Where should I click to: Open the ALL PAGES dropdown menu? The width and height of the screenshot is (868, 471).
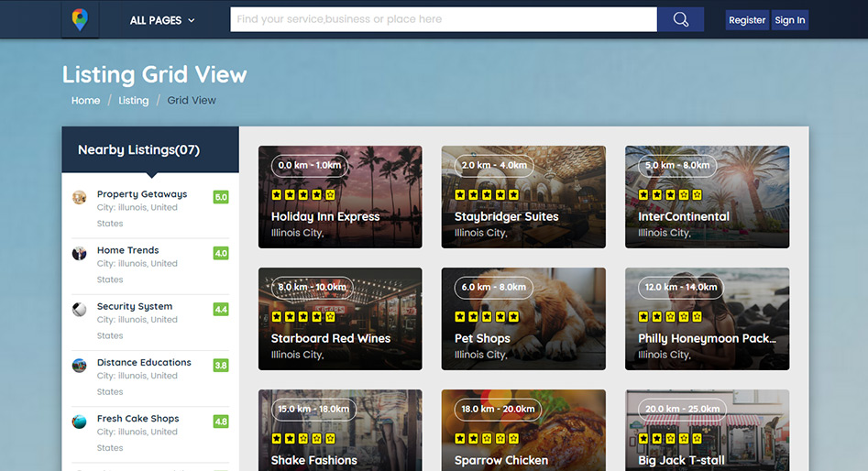[x=162, y=20]
